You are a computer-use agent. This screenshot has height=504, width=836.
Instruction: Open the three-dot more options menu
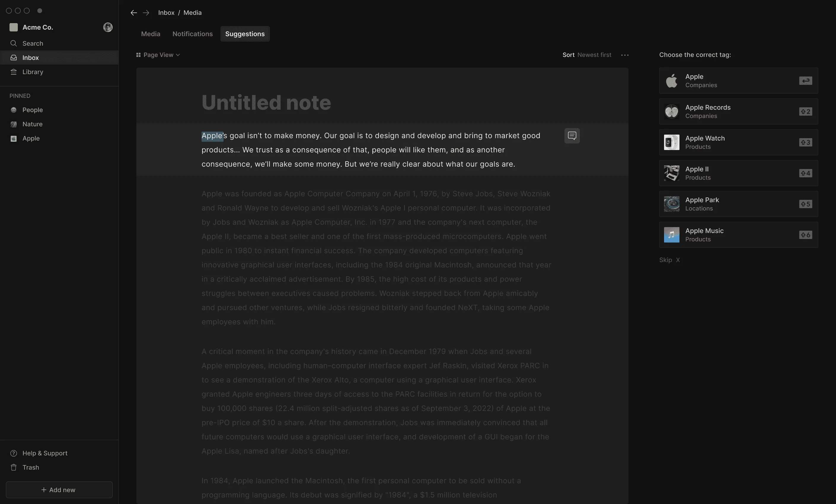point(625,55)
